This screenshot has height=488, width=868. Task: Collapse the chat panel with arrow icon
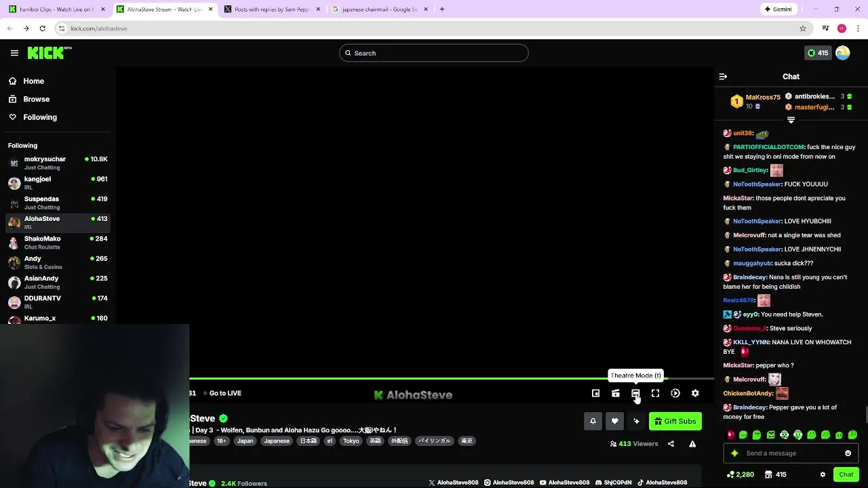point(723,77)
